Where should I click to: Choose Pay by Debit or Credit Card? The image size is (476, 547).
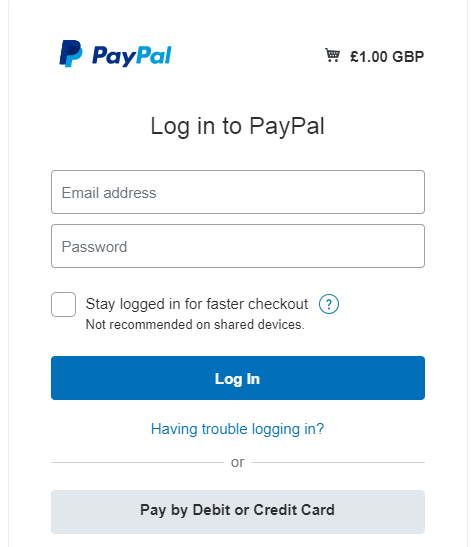tap(238, 512)
